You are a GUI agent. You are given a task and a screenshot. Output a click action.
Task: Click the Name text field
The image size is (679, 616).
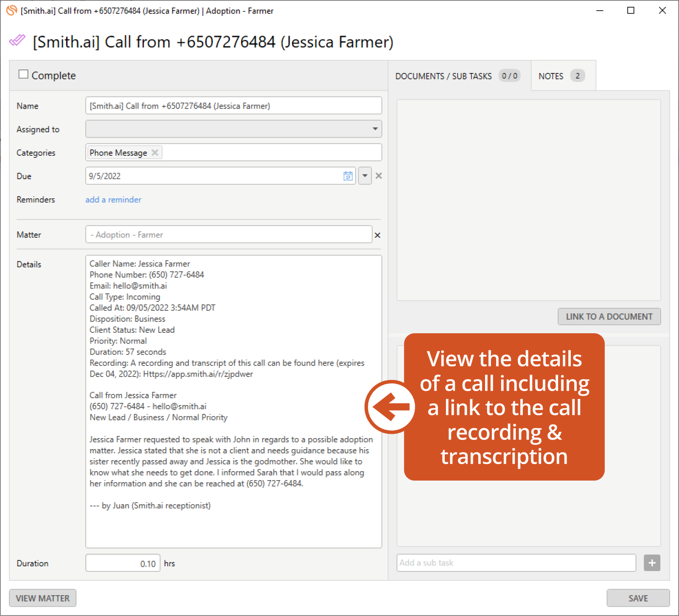point(233,106)
